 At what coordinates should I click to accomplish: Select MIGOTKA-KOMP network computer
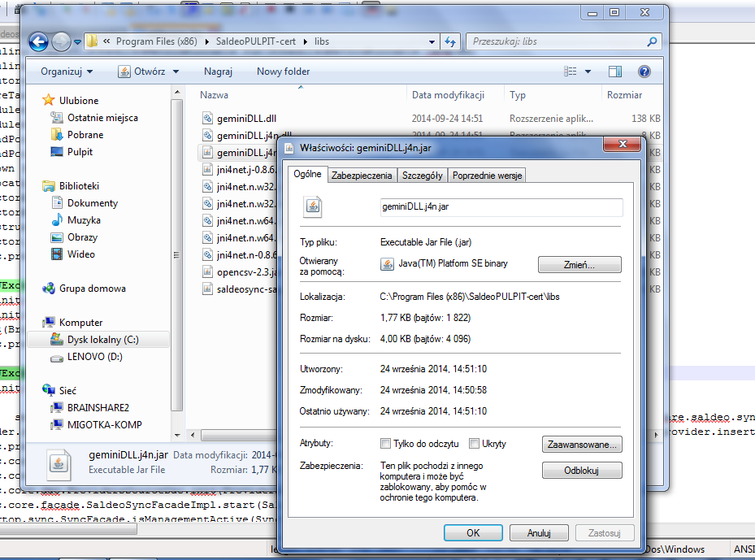click(x=105, y=425)
